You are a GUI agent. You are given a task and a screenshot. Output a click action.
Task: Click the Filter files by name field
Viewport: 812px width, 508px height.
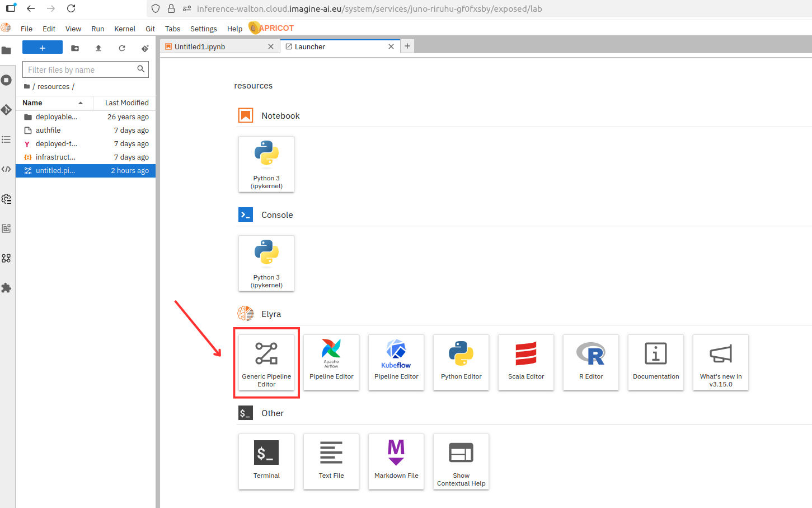[x=81, y=70]
